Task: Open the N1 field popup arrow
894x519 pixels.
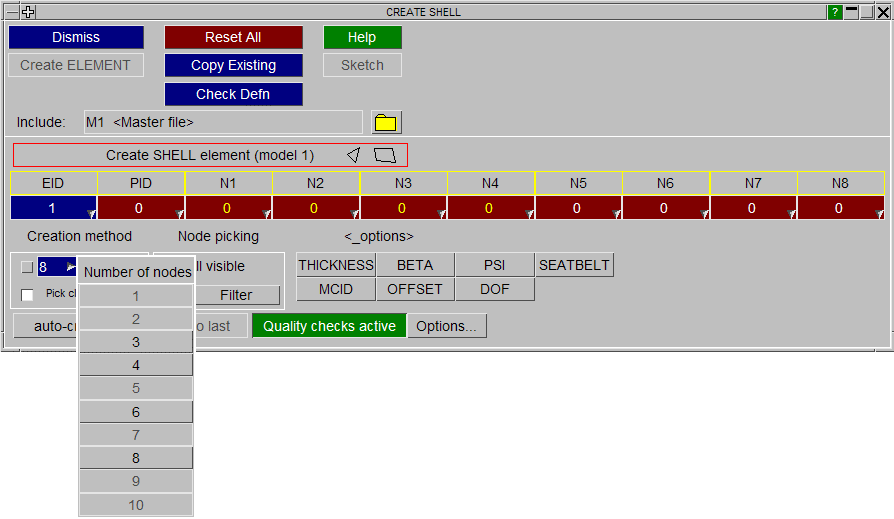Action: [x=267, y=213]
